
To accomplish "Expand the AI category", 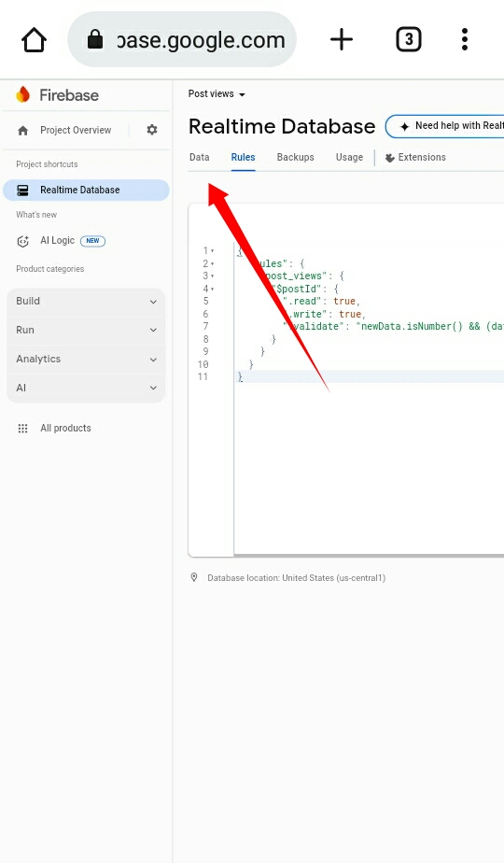I will coord(87,388).
